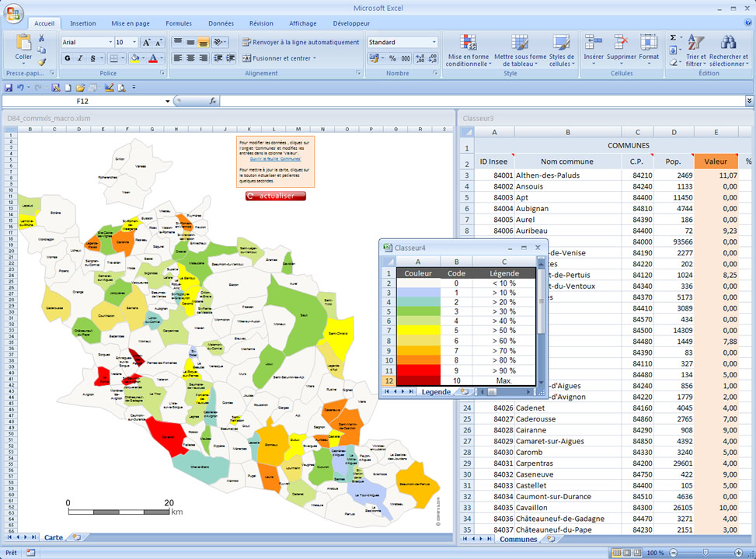Screen dimensions: 756x559
Task: Select the red color cell for code 9
Action: (418, 370)
